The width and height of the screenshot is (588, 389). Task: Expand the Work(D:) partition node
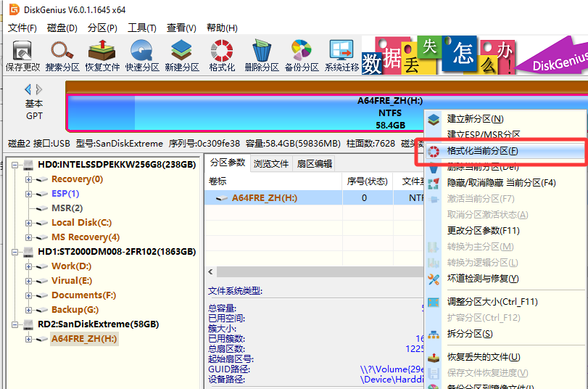point(28,266)
